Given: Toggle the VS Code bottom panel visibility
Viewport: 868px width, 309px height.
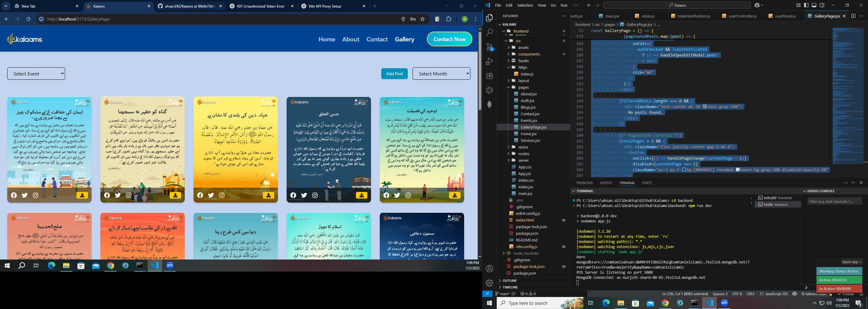Looking at the screenshot, I should [x=814, y=5].
